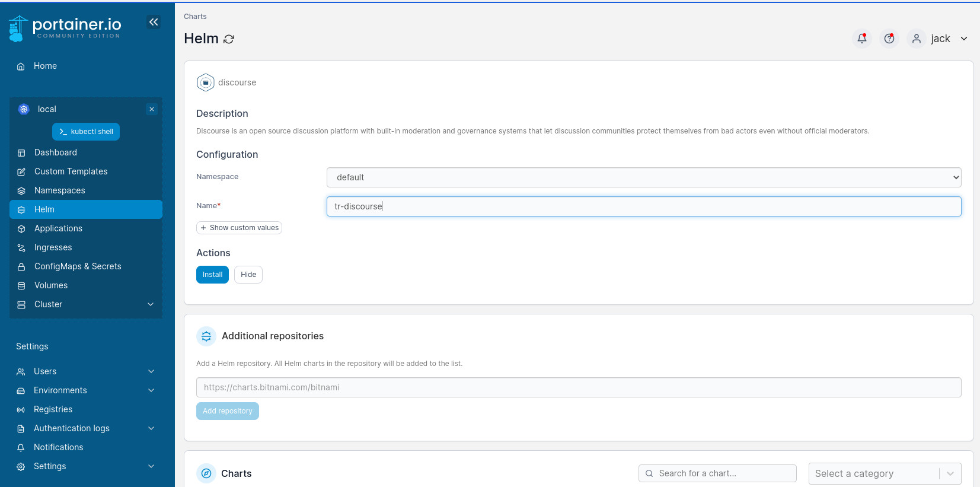Open the kubectl shell
Viewport: 980px width, 487px height.
point(86,132)
